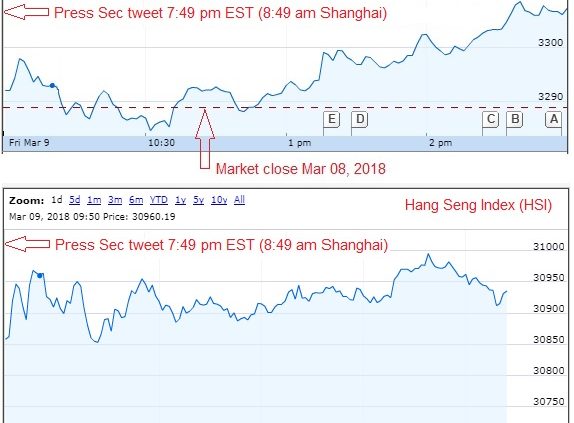This screenshot has width=574, height=423.
Task: Set chart zoom to 1m
Action: 94,200
